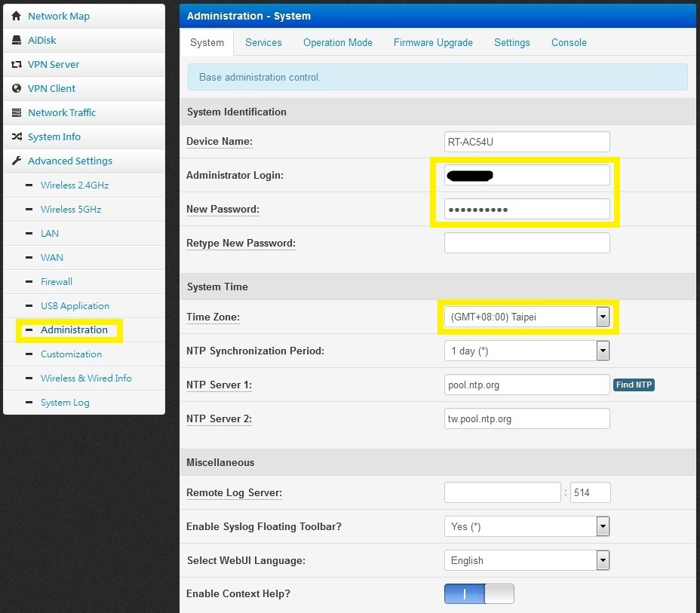Viewport: 700px width, 613px height.
Task: Click the NTP Server 1 field
Action: point(527,385)
